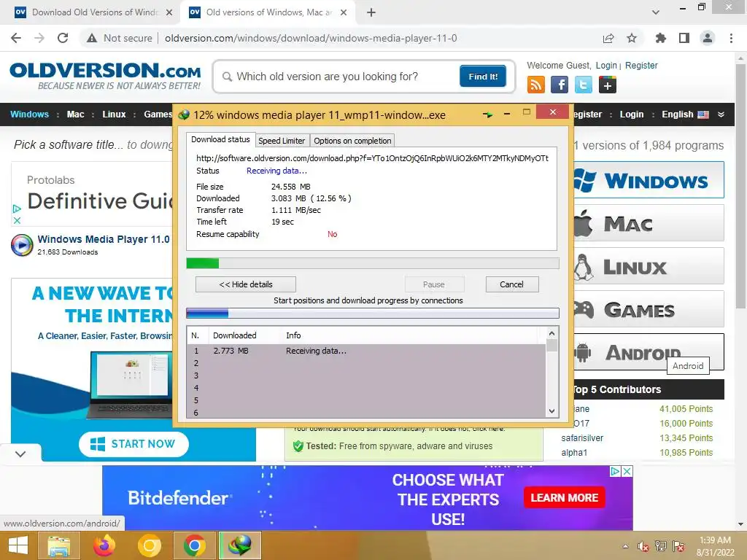Viewport: 747px width, 560px height.
Task: Click the Login item in black nav bar
Action: (x=631, y=114)
